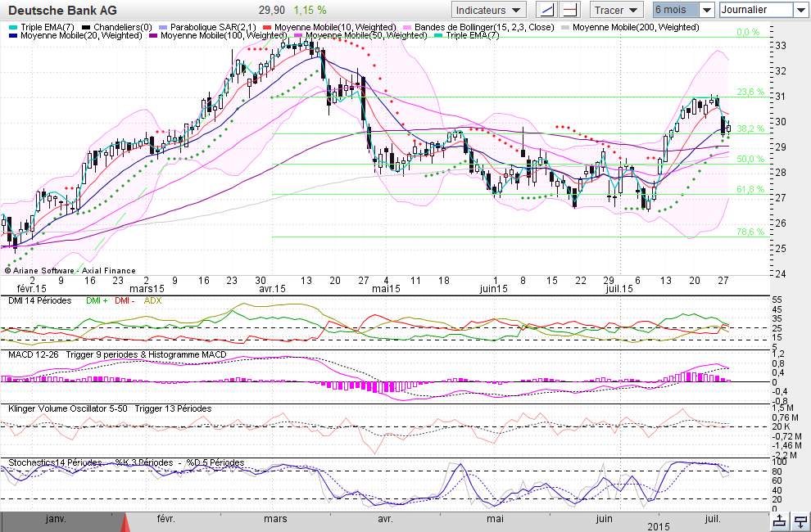Click inside the Journalier interval field

756,10
